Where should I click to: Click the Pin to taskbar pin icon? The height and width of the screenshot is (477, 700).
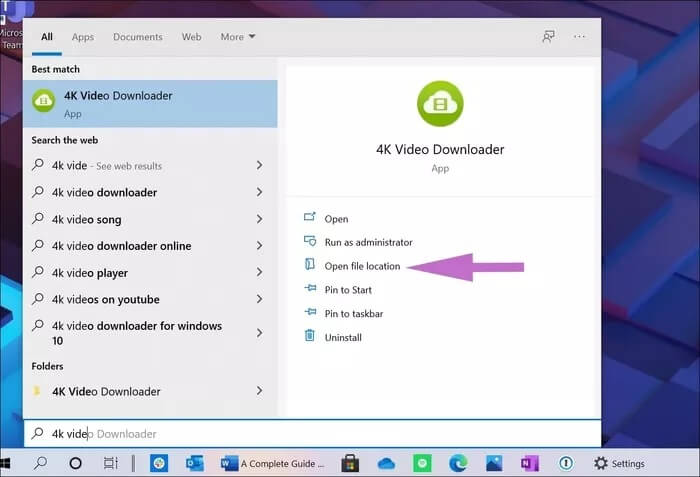310,312
